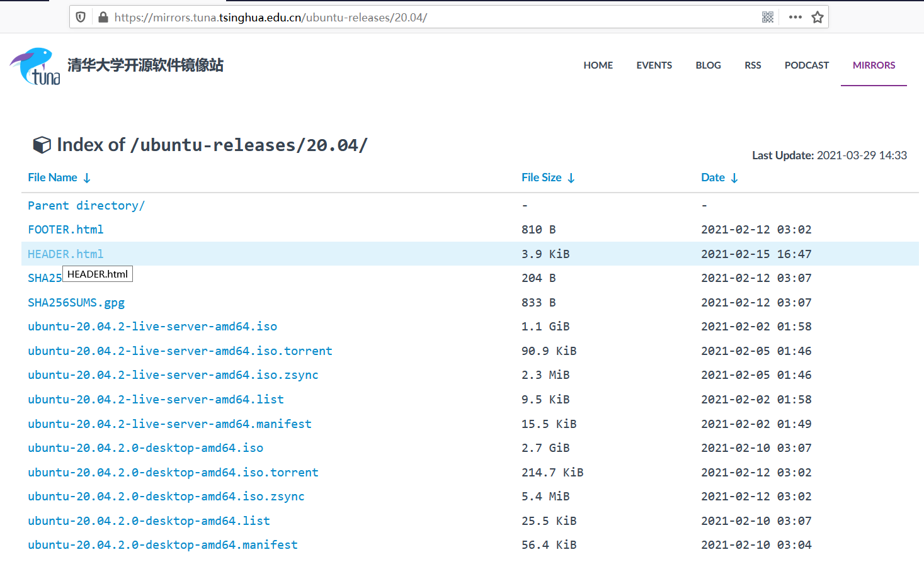Open ubuntu-20.04.2-live-server-amd64.manifest
This screenshot has width=924, height=574.
[x=169, y=424]
